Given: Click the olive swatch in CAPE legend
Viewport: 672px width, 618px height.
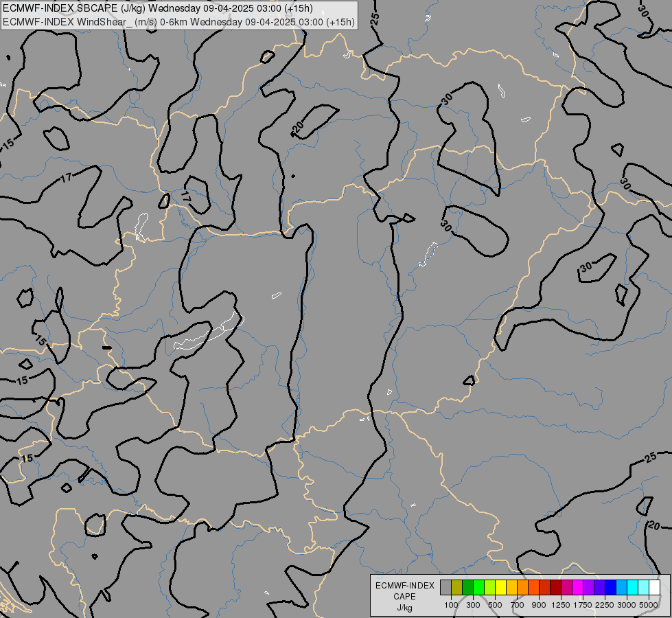Looking at the screenshot, I should [457, 587].
